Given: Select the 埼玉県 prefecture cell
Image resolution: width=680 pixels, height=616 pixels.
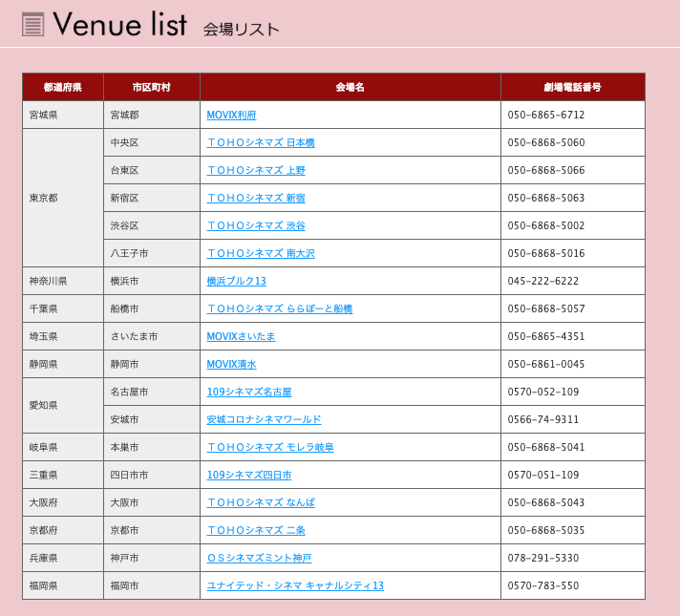Looking at the screenshot, I should pos(63,336).
